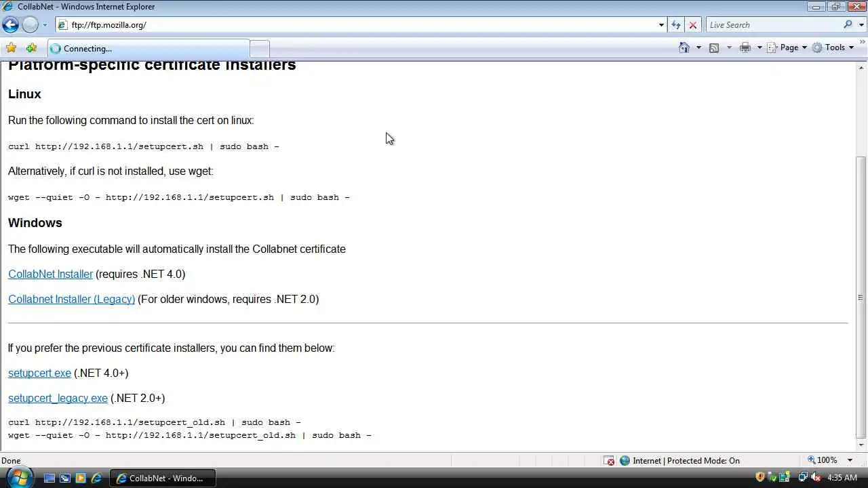The image size is (868, 488).
Task: Expand the feeds dropdown arrow
Action: pyautogui.click(x=729, y=47)
